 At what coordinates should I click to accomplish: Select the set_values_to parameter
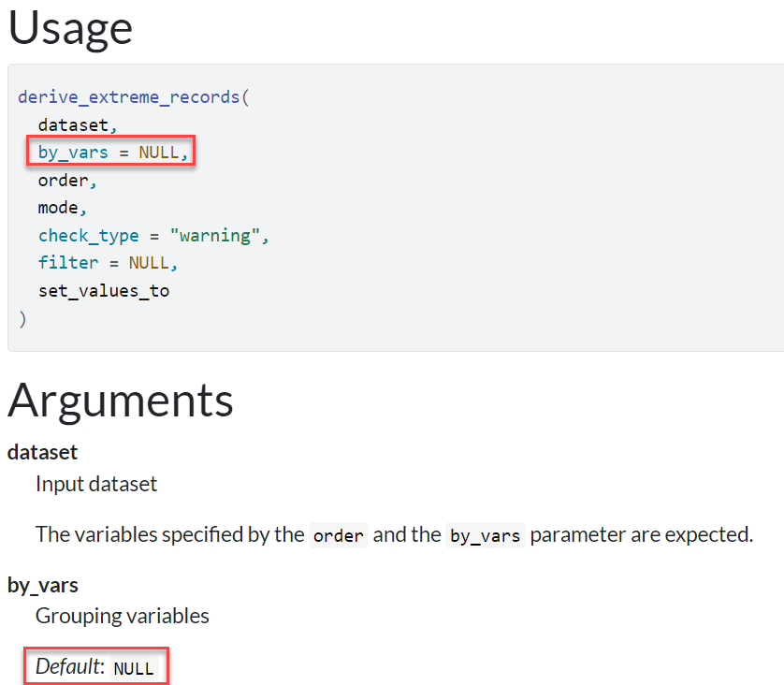coord(104,290)
